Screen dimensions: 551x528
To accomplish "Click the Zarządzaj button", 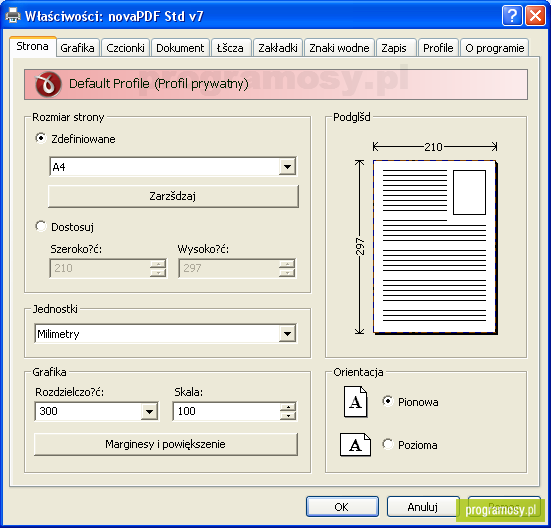I will coord(173,196).
